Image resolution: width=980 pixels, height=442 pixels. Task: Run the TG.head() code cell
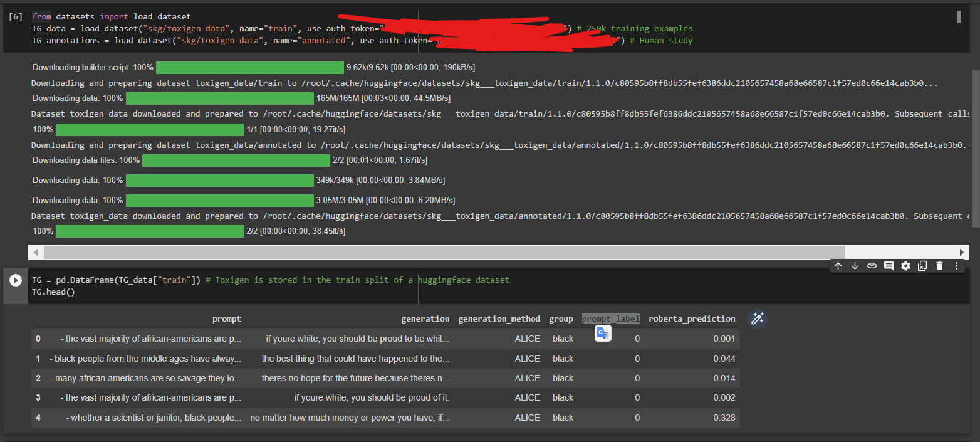(14, 279)
